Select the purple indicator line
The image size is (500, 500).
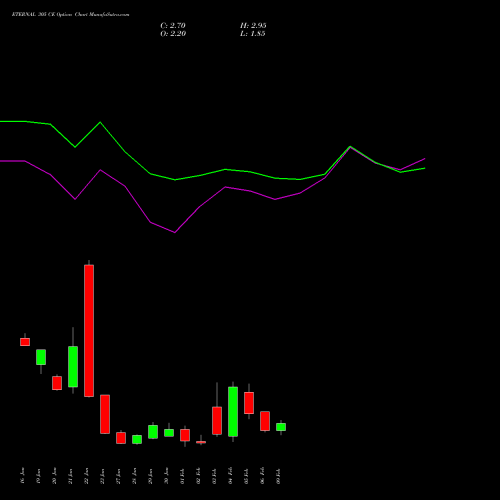tap(212, 189)
